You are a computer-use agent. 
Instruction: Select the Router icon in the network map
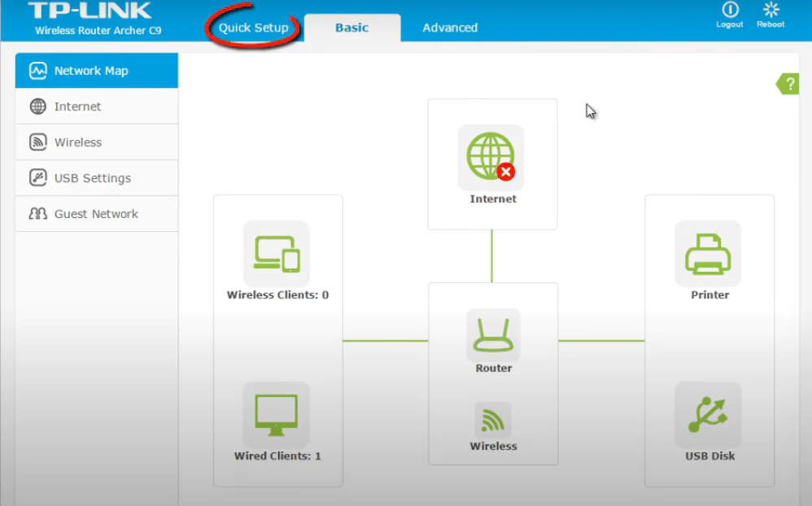492,334
